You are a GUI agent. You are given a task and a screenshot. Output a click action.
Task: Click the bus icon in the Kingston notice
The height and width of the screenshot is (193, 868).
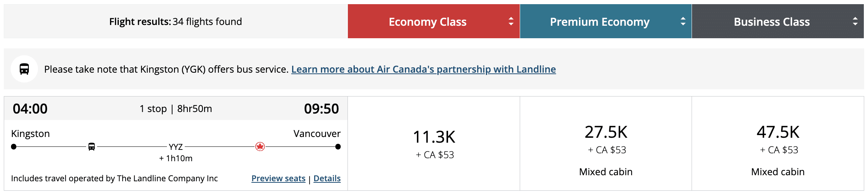click(x=24, y=69)
